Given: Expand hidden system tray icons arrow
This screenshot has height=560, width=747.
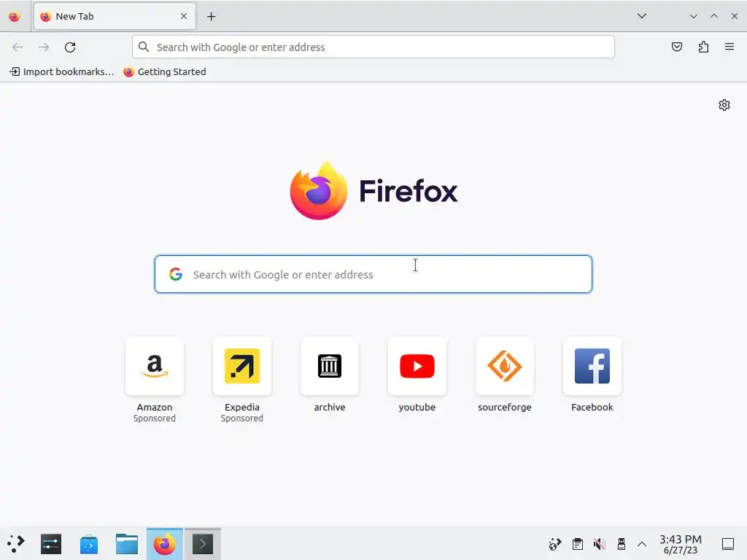Looking at the screenshot, I should (x=642, y=544).
